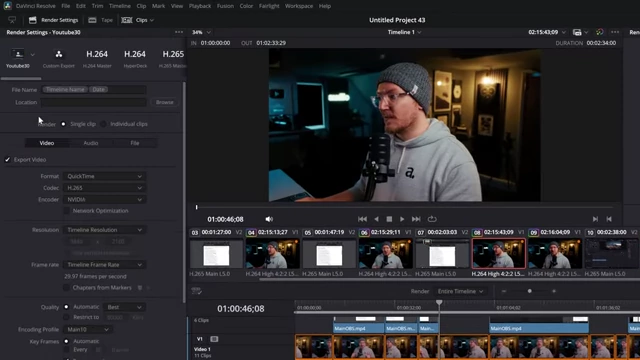Open the Quality Best dropdown

tap(124, 307)
